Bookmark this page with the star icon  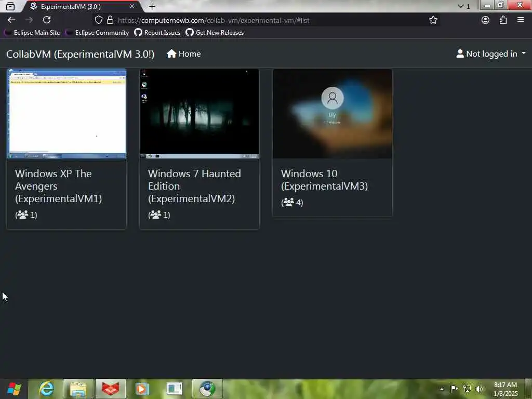(x=433, y=20)
